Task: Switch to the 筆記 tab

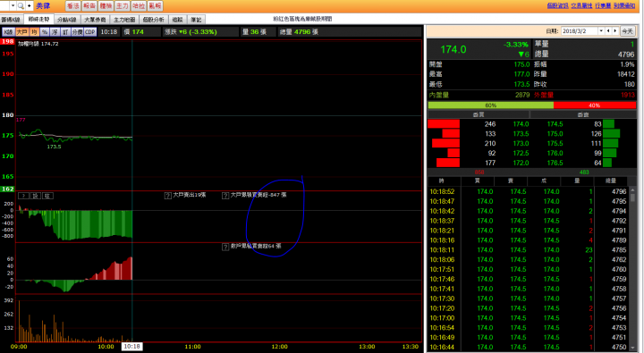Action: (x=196, y=20)
